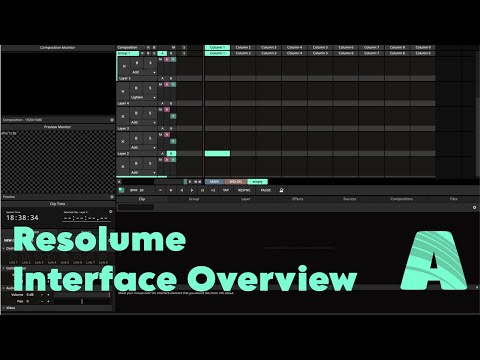This screenshot has width=480, height=360.
Task: Nudge tempo backward with left arrow
Action: [182, 190]
